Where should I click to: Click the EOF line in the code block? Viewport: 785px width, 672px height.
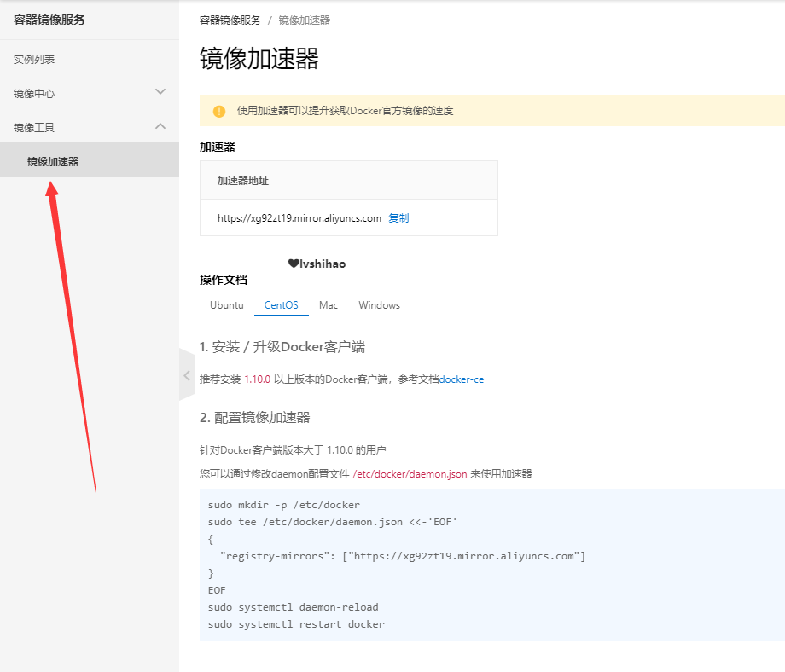217,590
